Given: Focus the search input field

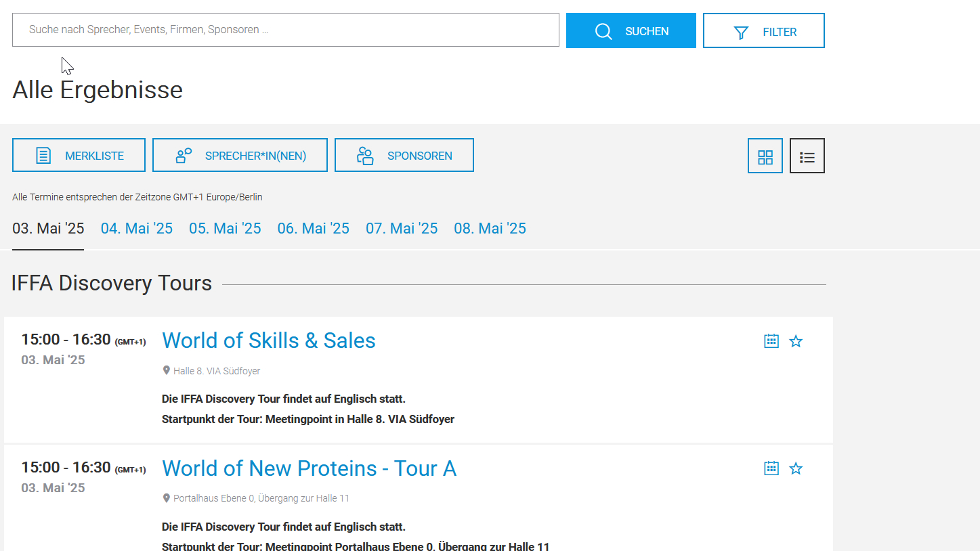Looking at the screenshot, I should pyautogui.click(x=285, y=30).
